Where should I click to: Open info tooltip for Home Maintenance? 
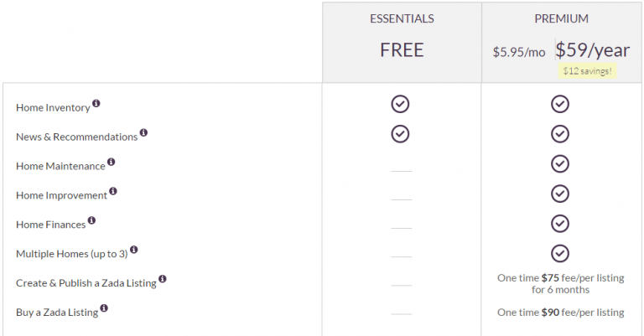(x=111, y=162)
